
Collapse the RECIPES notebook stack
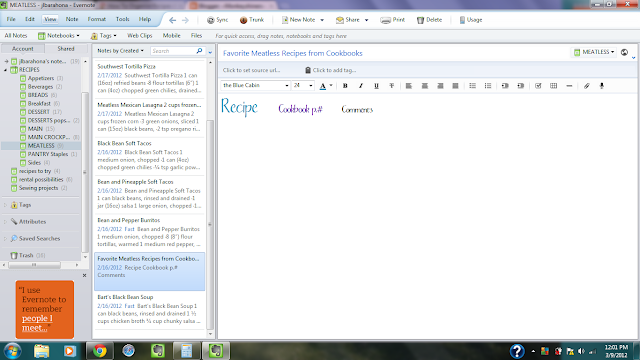coord(6,70)
